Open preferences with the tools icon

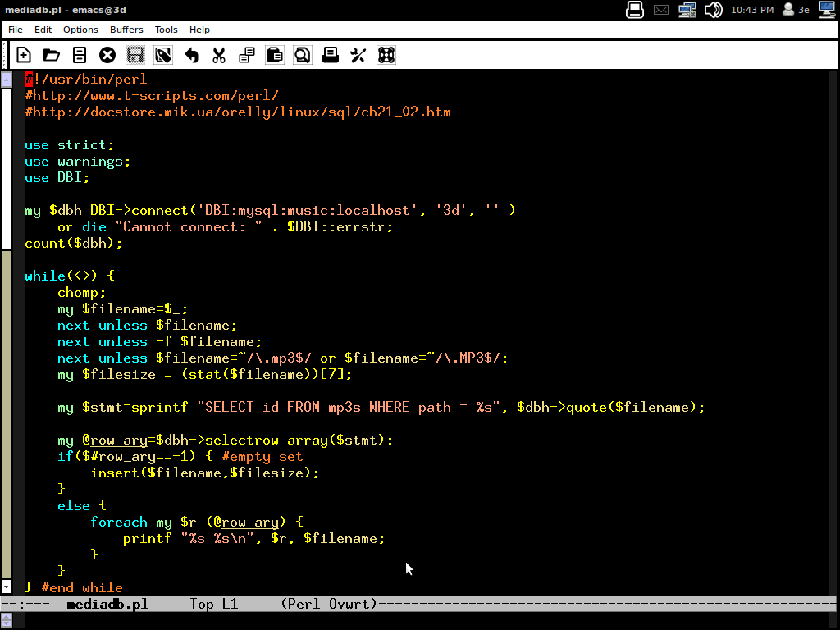tap(358, 55)
